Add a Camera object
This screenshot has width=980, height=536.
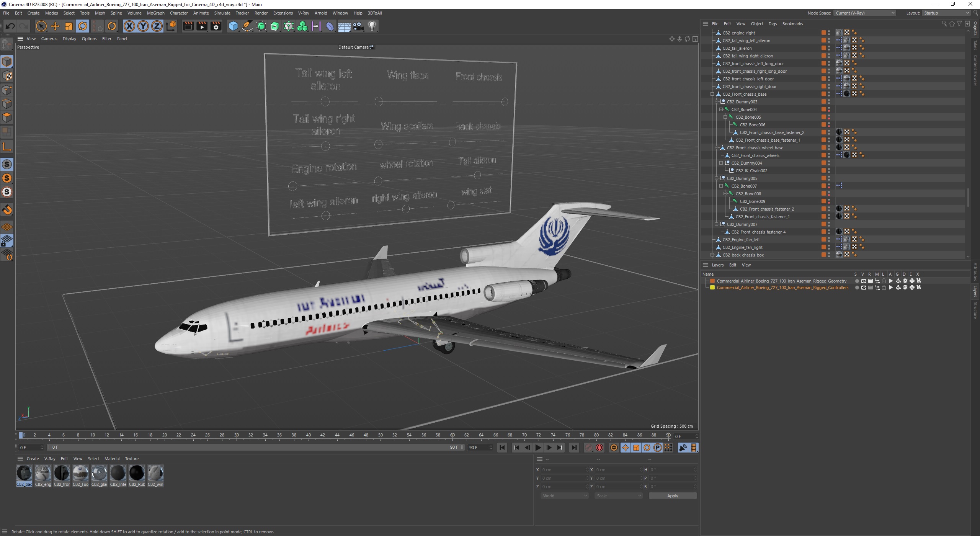358,26
